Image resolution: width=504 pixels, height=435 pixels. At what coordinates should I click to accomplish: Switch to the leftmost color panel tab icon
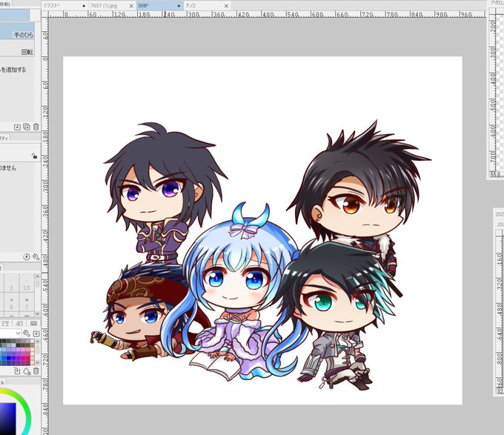pyautogui.click(x=5, y=323)
